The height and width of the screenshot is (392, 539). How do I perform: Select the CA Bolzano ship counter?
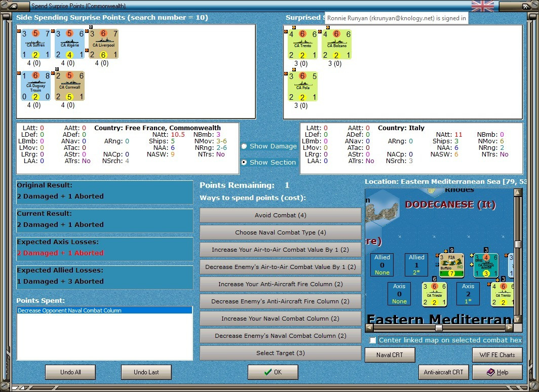[336, 45]
